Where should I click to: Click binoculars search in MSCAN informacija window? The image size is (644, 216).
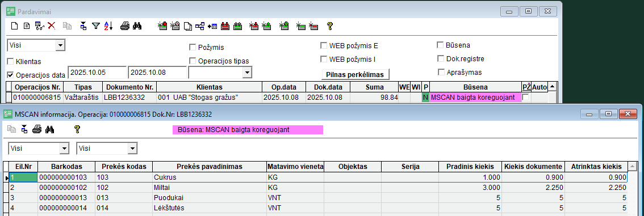click(x=50, y=129)
